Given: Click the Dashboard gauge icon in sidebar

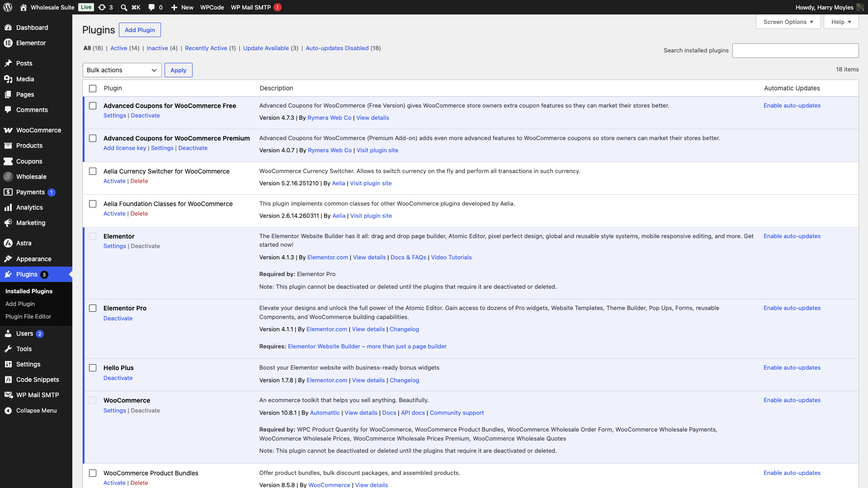Looking at the screenshot, I should (8, 28).
